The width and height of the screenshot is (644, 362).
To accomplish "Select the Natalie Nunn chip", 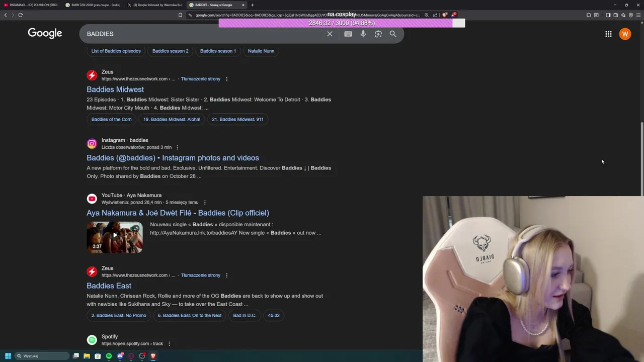I will click(x=261, y=51).
